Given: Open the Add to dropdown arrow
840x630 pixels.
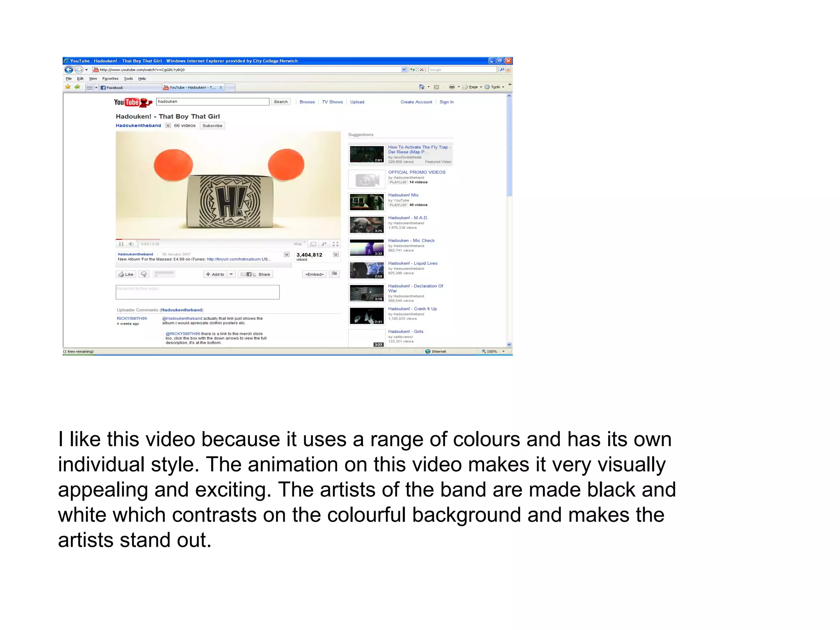Looking at the screenshot, I should 231,274.
